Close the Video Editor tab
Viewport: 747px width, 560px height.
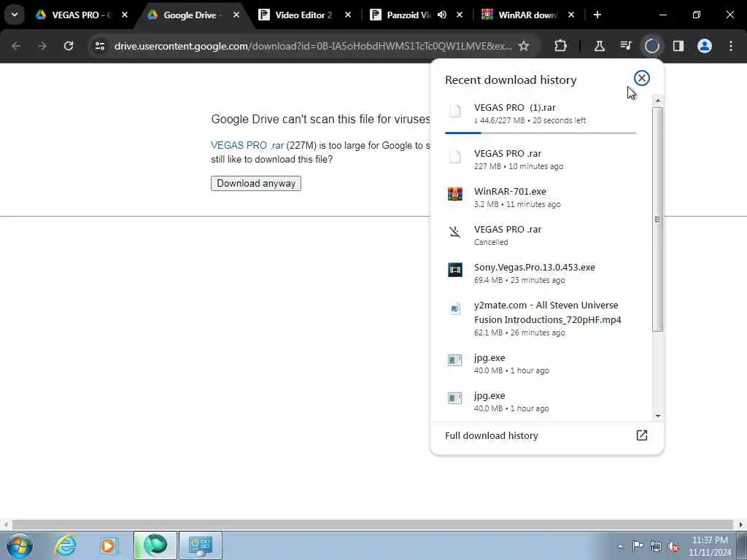coord(348,15)
